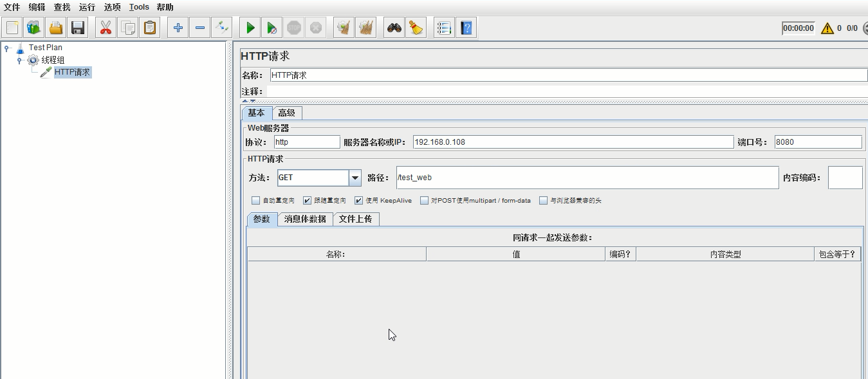This screenshot has height=379, width=868.
Task: Click the 00:00:00 elapsed time display
Action: click(x=799, y=28)
